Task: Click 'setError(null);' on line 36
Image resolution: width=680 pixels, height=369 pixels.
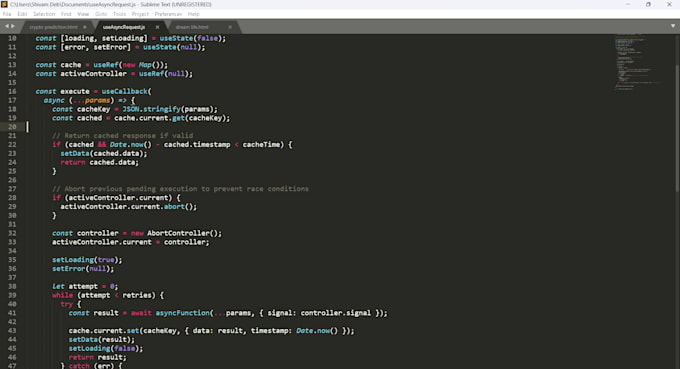Action: pyautogui.click(x=83, y=269)
